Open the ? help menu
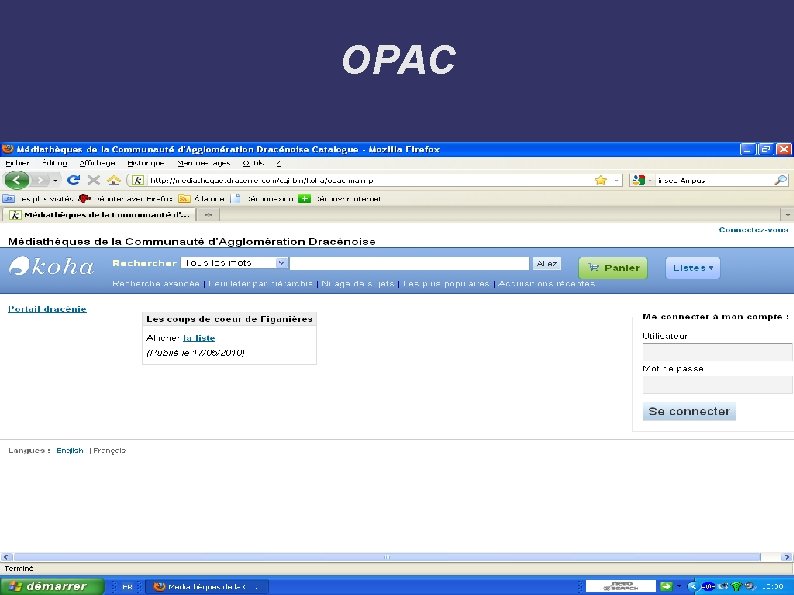Viewport: 794px width, 595px height. coord(279,163)
